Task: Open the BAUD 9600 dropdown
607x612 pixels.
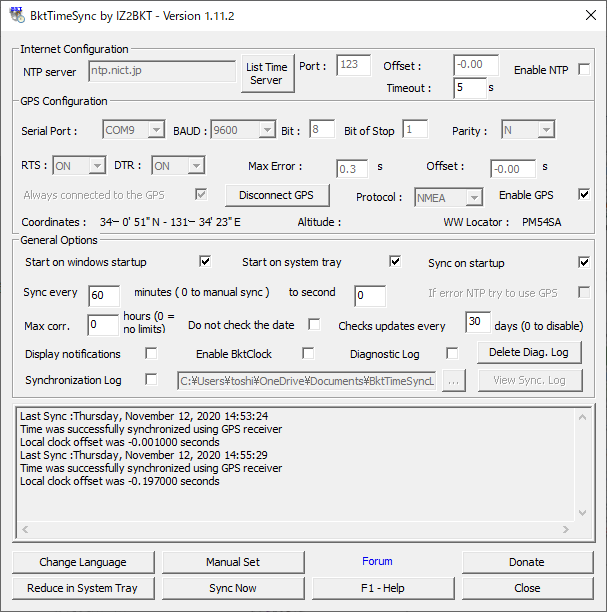Action: pos(267,130)
